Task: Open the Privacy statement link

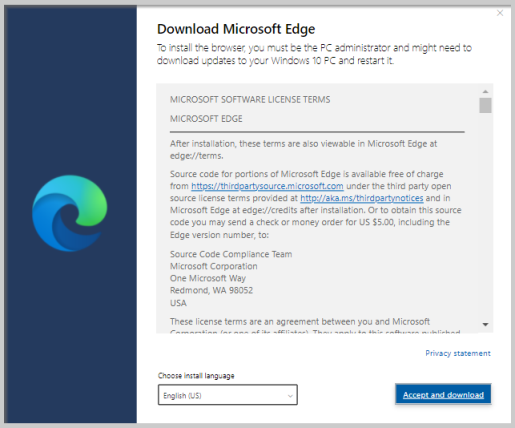Action: click(458, 353)
